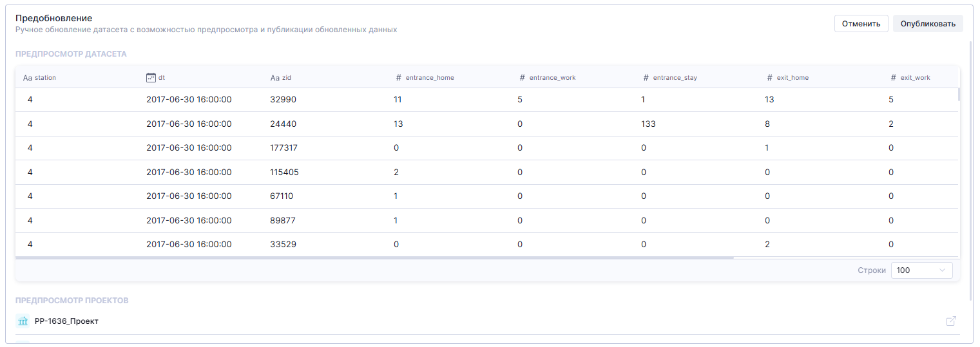Open the PP-1636_Проект project link

pos(66,321)
